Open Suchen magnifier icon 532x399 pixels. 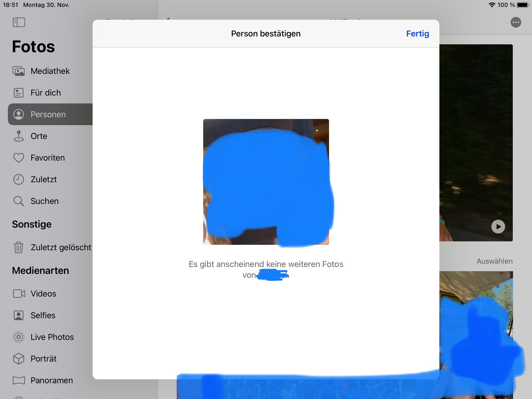[19, 201]
